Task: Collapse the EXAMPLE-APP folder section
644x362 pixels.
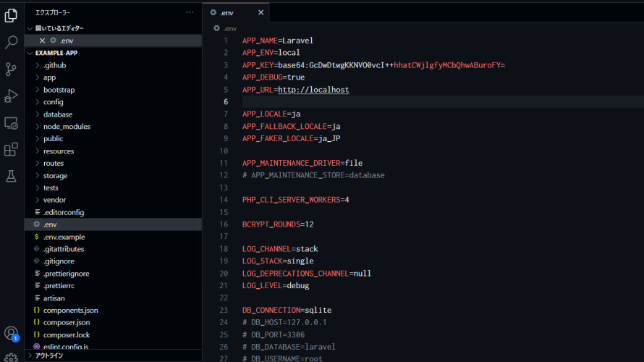Action: click(30, 53)
